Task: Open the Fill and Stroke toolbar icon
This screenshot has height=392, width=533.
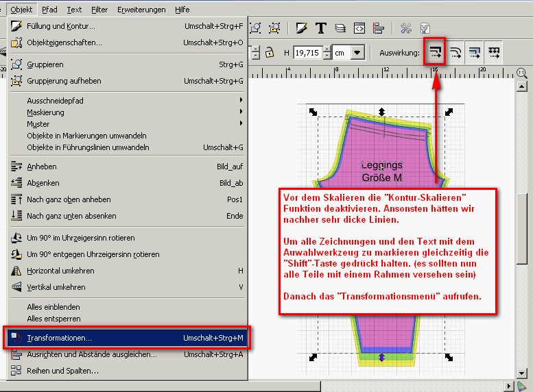Action: 301,28
